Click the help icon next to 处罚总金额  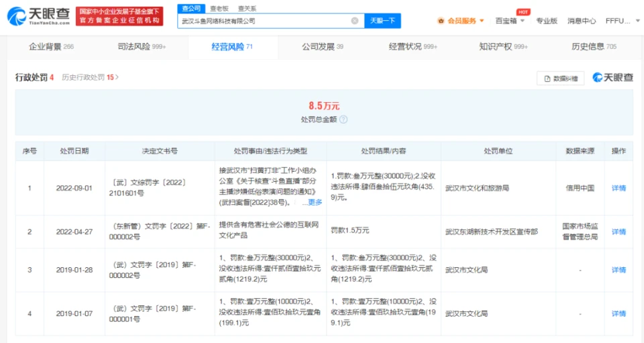343,119
